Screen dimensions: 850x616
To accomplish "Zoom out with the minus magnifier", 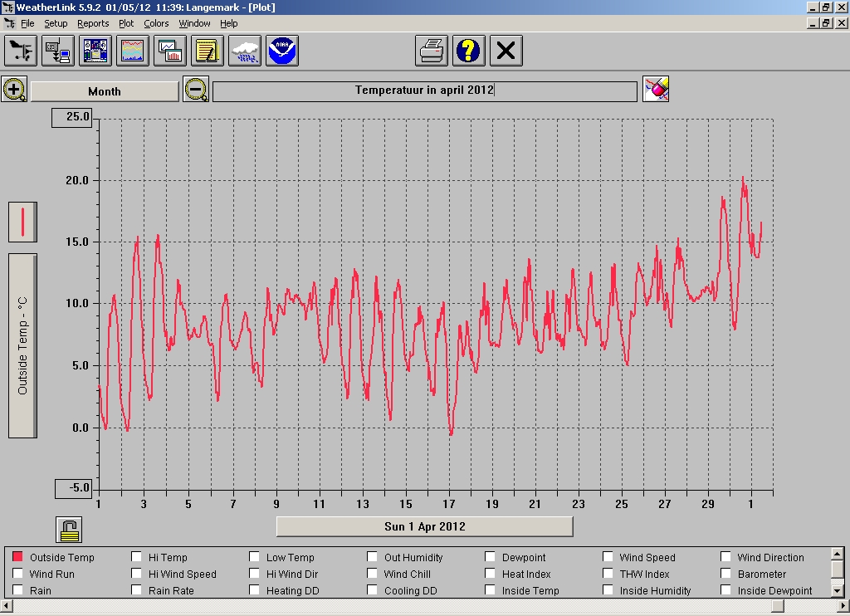I will tap(196, 90).
